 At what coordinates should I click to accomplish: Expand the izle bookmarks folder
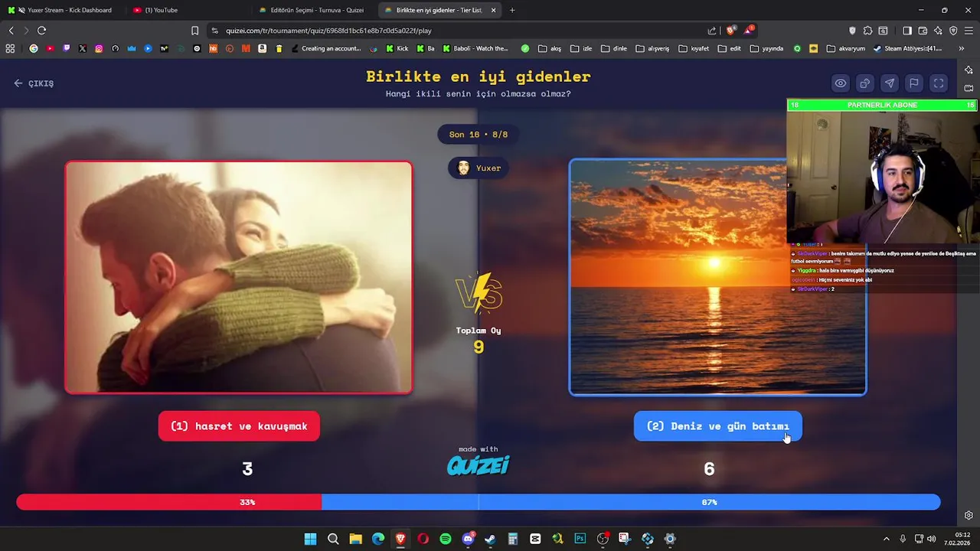point(581,48)
